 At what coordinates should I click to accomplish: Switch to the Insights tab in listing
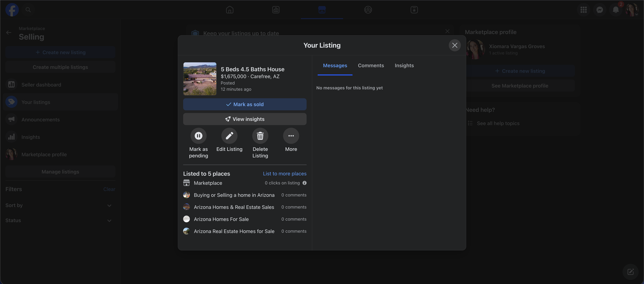click(x=404, y=65)
